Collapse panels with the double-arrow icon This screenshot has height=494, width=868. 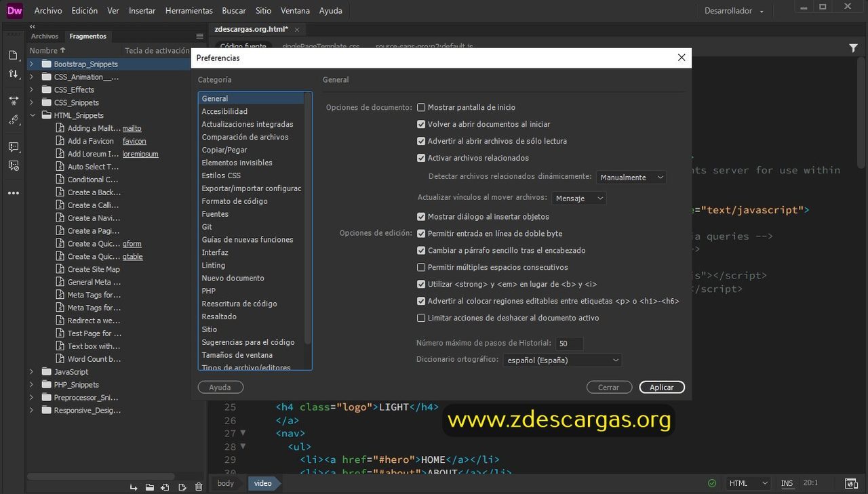pyautogui.click(x=32, y=26)
